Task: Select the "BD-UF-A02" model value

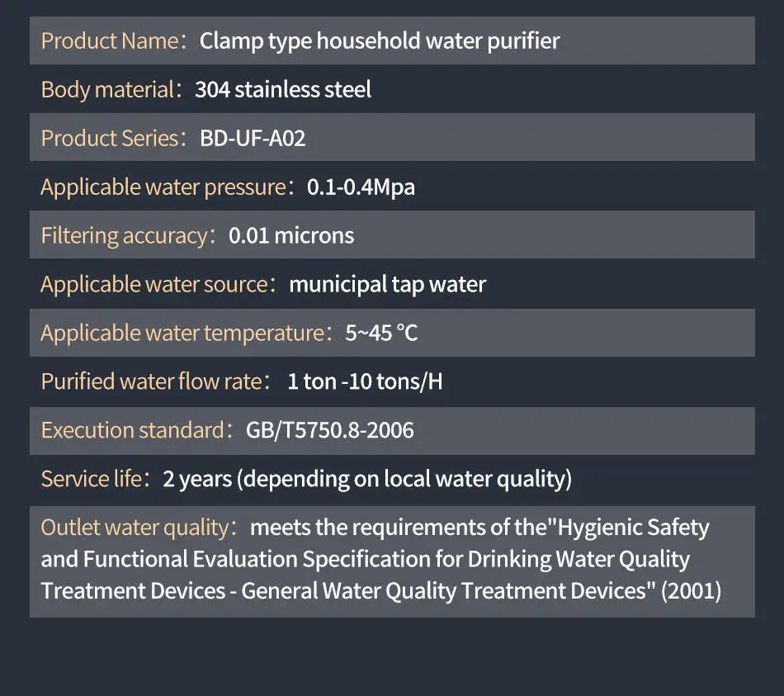Action: (253, 138)
